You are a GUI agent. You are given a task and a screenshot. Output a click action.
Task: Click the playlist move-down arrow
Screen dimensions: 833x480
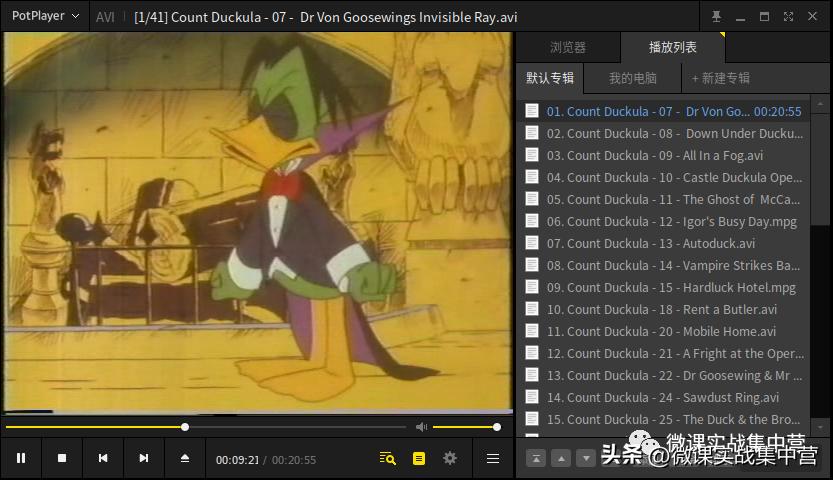tap(586, 458)
